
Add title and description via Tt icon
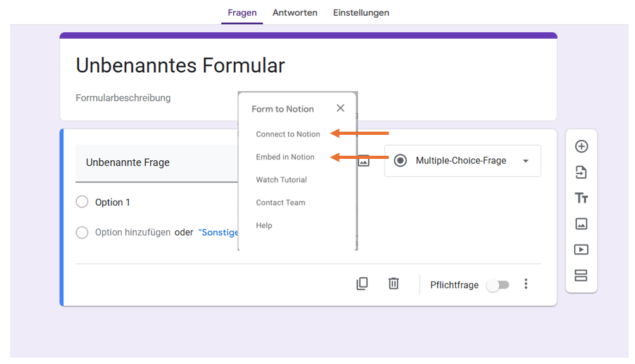point(581,198)
